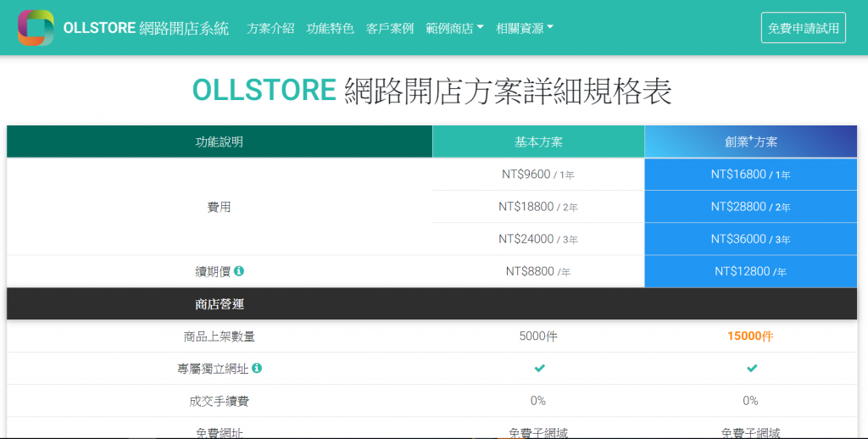Click the 成交手續費 row label
868x439 pixels.
coord(220,401)
